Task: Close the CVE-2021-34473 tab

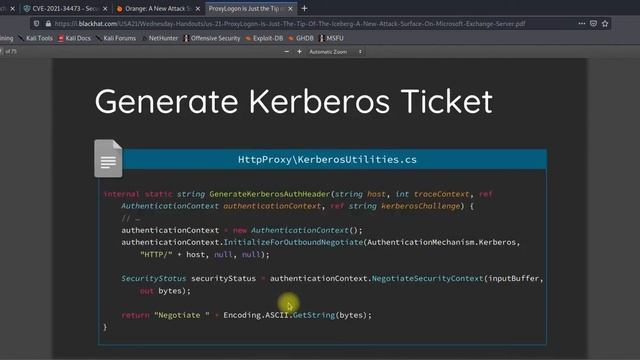Action: pos(105,9)
